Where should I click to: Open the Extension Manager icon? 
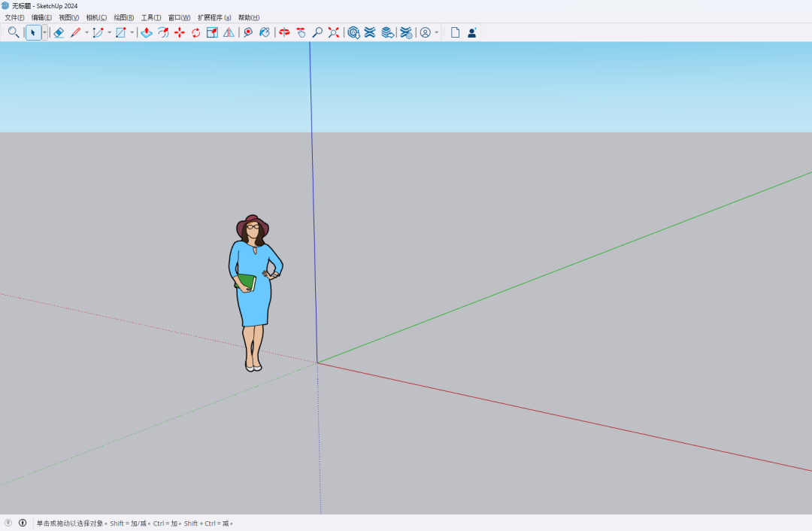pos(407,32)
